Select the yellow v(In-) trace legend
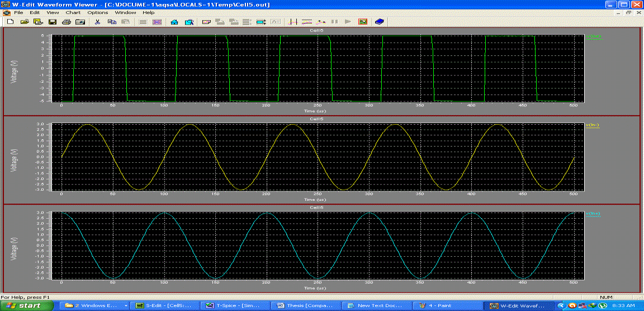The height and width of the screenshot is (311, 644). click(592, 125)
